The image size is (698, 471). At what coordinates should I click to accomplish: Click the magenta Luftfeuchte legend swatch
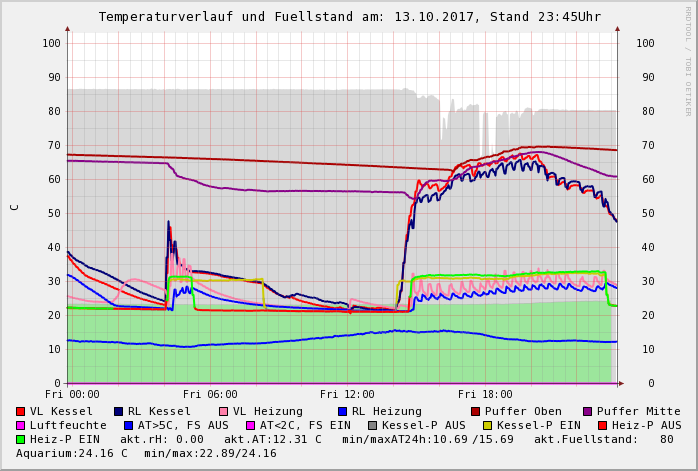(x=20, y=426)
